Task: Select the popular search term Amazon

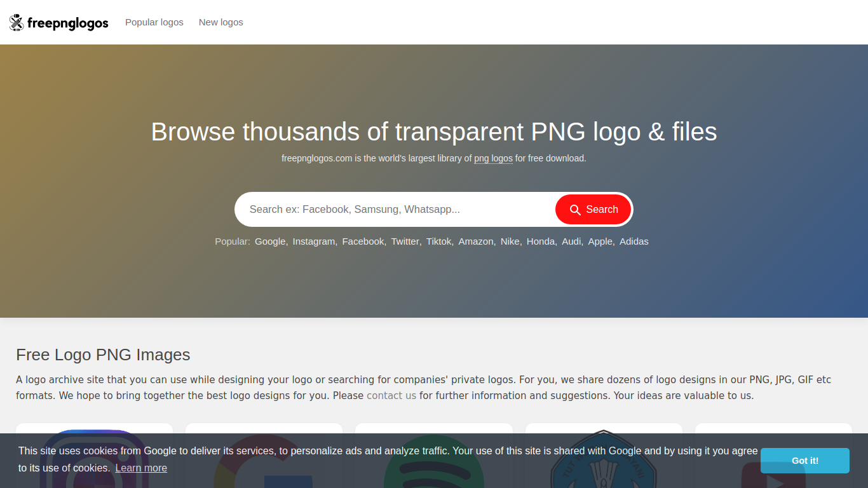Action: (476, 241)
